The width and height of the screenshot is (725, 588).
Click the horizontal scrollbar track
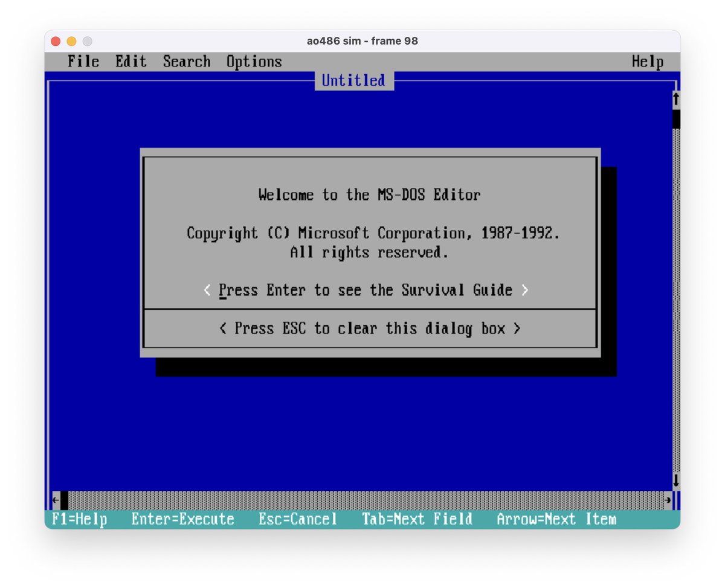[366, 500]
